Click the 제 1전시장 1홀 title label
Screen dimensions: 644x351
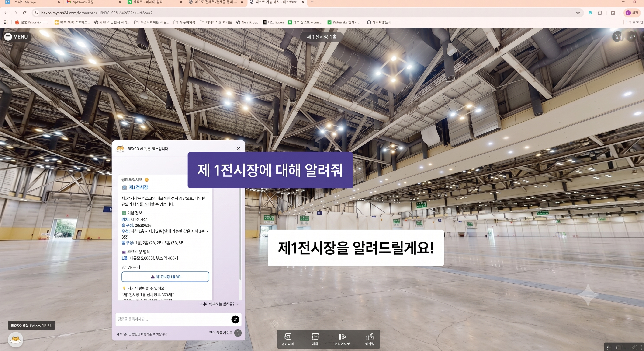pyautogui.click(x=322, y=37)
